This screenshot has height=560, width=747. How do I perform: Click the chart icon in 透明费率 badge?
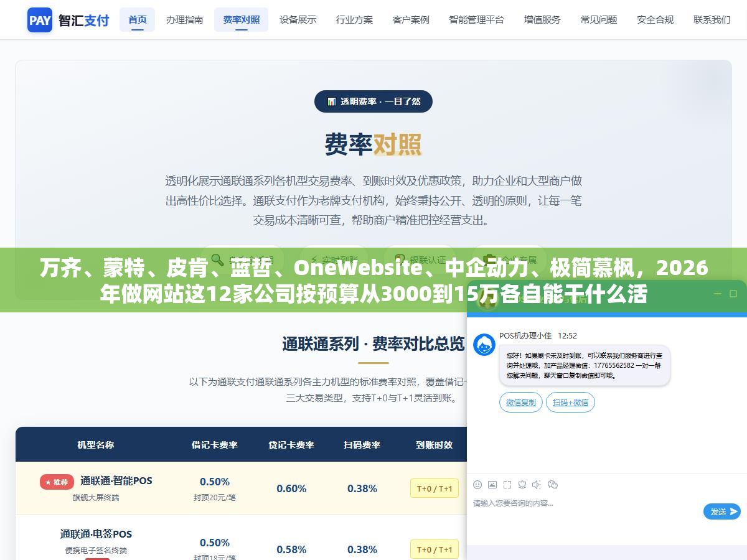click(x=332, y=101)
